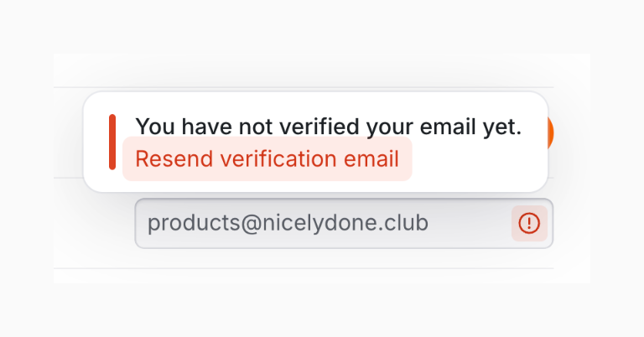Click the orange circle behind the tooltip

click(x=550, y=134)
